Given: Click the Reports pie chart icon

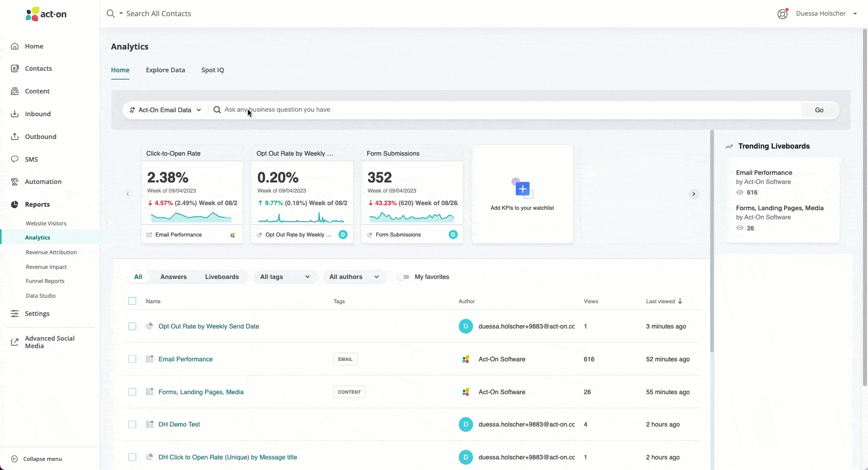Looking at the screenshot, I should tap(15, 204).
